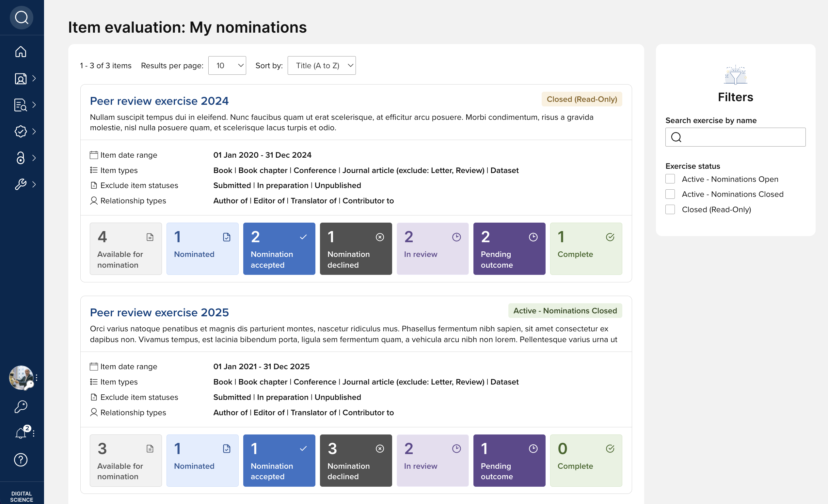The height and width of the screenshot is (504, 828).
Task: Click the profile card sidebar icon
Action: 21,79
